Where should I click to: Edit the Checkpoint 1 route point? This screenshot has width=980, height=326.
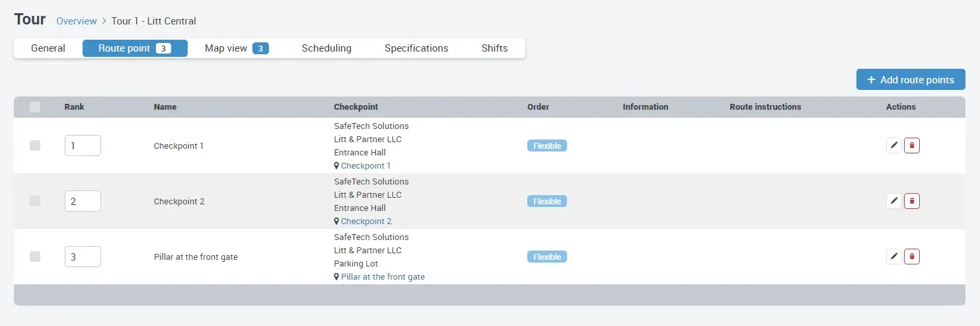893,145
